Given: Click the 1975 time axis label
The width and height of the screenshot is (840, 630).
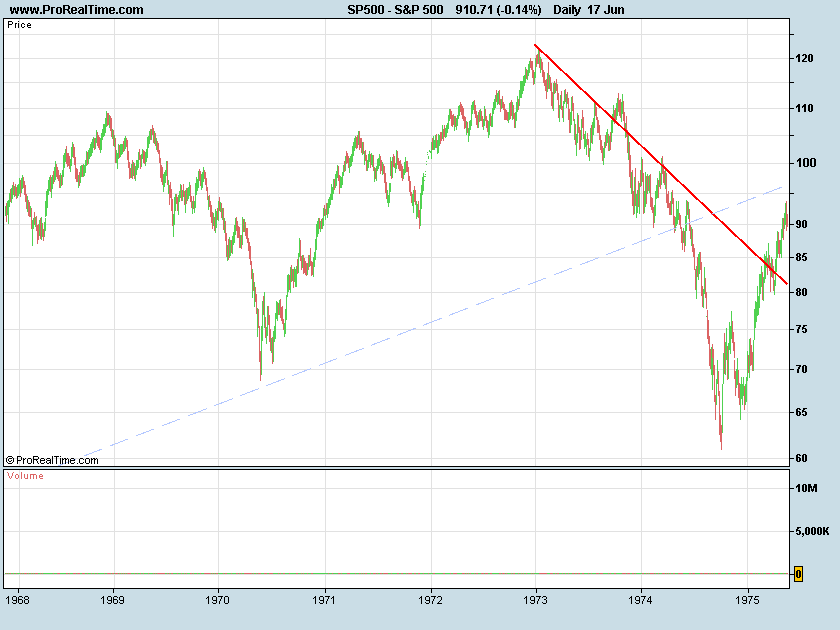Looking at the screenshot, I should (747, 600).
